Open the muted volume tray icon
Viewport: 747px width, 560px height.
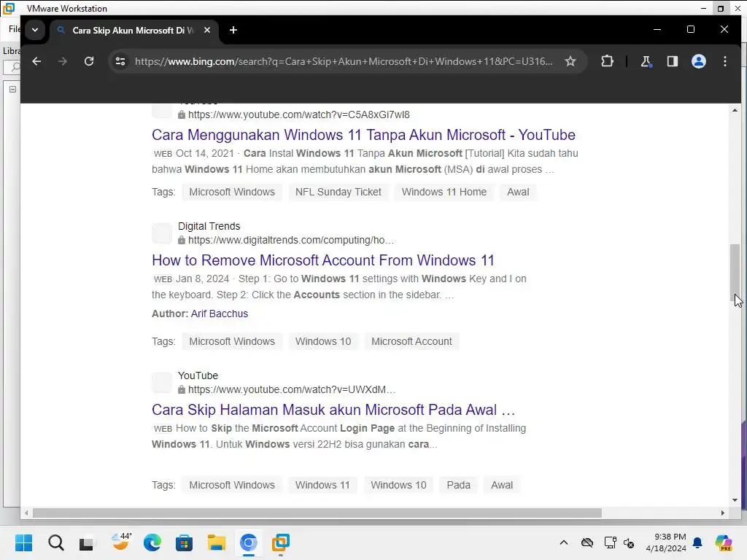click(629, 542)
